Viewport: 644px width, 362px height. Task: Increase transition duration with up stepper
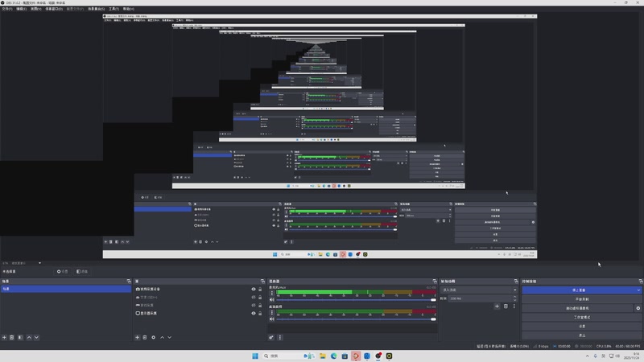click(x=515, y=297)
